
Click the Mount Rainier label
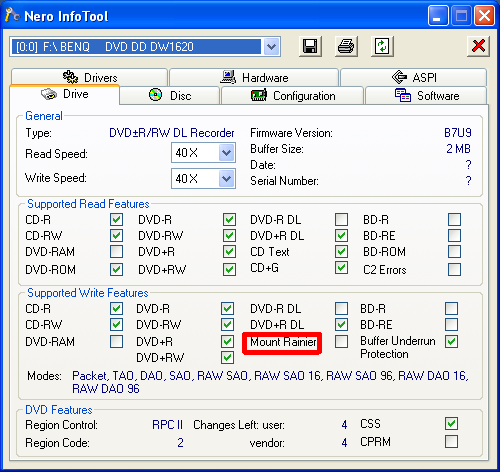(283, 342)
